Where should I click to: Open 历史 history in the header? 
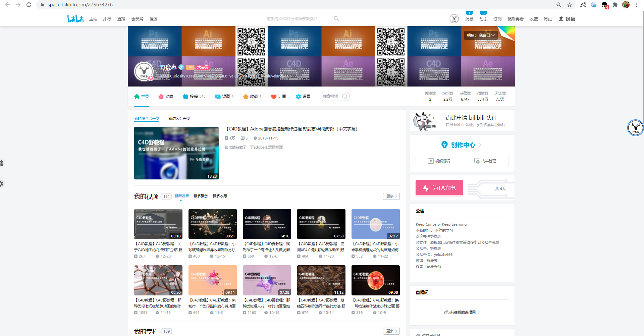pos(548,19)
